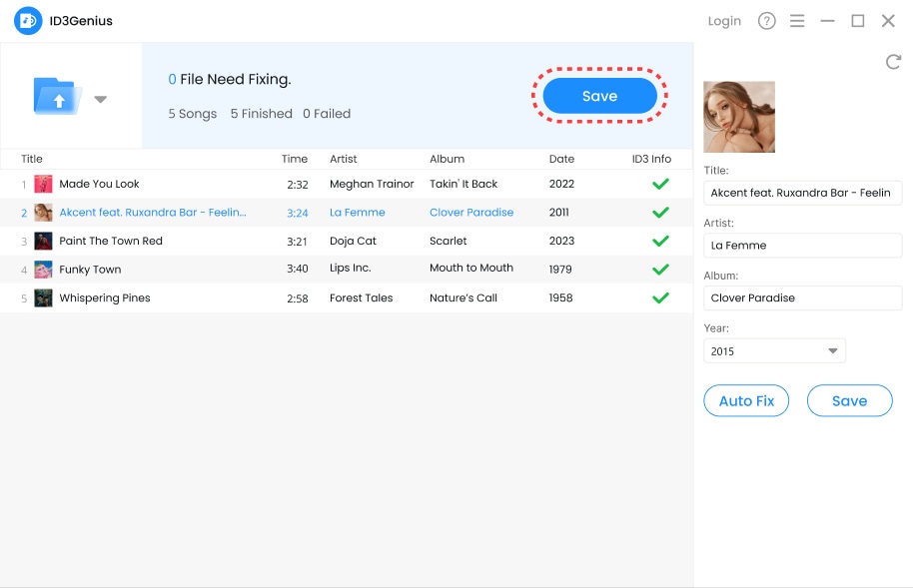The width and height of the screenshot is (913, 588).
Task: Expand the add-files dropdown arrow
Action: [101, 99]
